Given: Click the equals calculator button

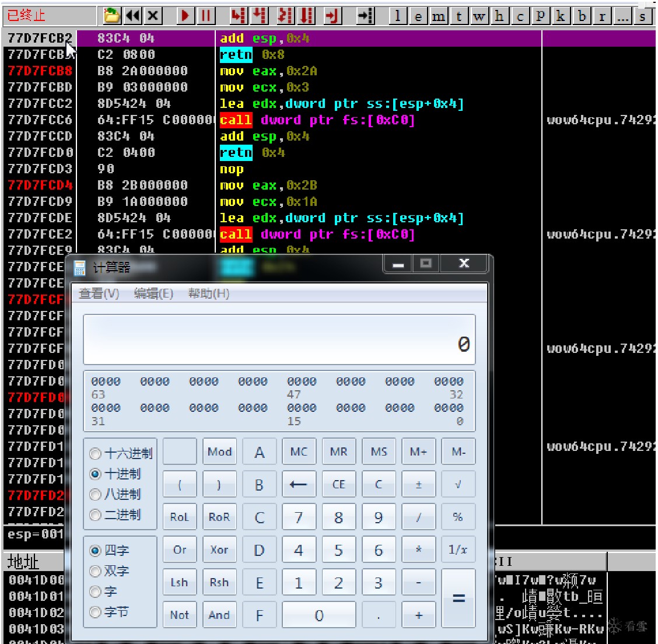Looking at the screenshot, I should tap(459, 598).
